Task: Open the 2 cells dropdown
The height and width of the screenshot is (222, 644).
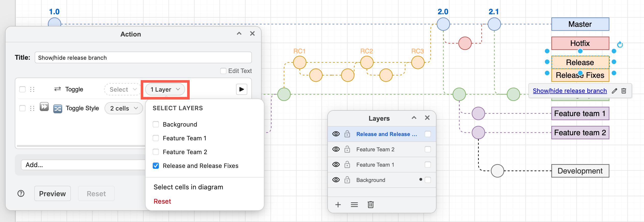Action: coord(124,108)
